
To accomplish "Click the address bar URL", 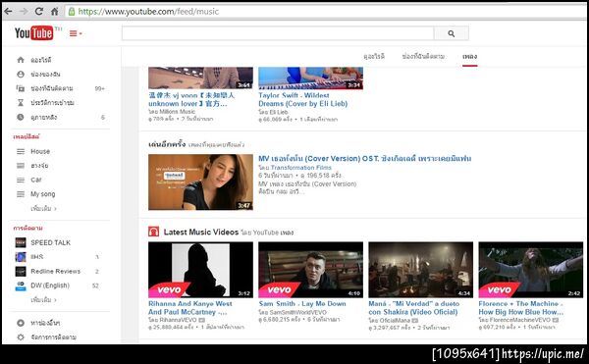I will tap(148, 11).
